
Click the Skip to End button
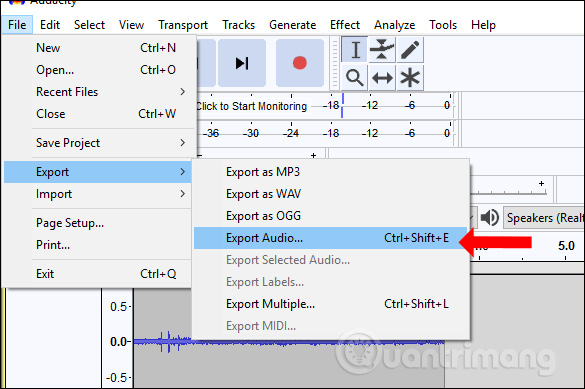tap(242, 63)
